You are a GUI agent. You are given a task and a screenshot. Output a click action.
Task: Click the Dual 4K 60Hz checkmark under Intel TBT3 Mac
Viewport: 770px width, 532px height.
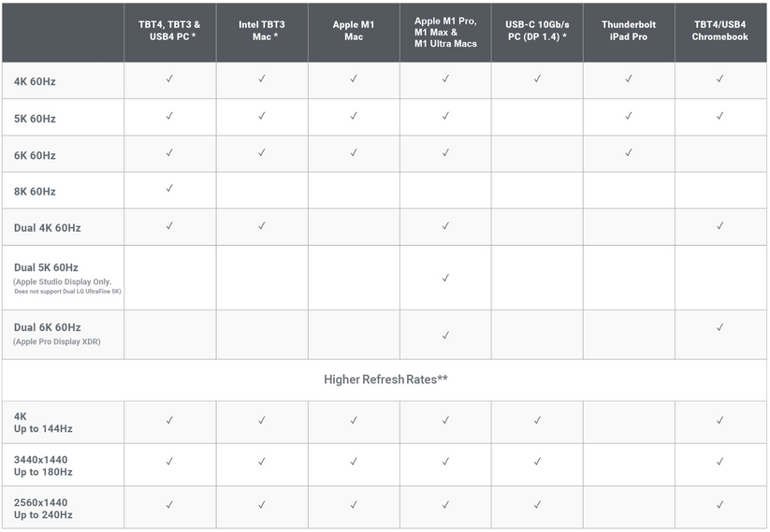point(262,225)
